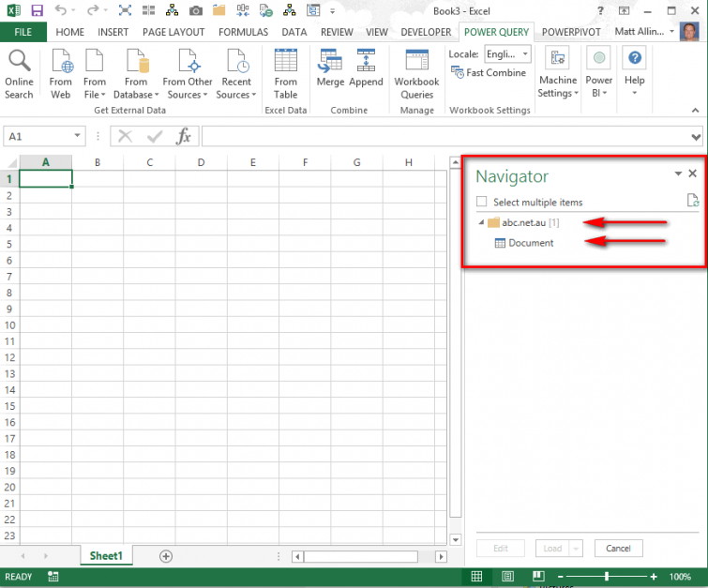Open the Matt Allin account menu
The width and height of the screenshot is (708, 588).
point(645,32)
